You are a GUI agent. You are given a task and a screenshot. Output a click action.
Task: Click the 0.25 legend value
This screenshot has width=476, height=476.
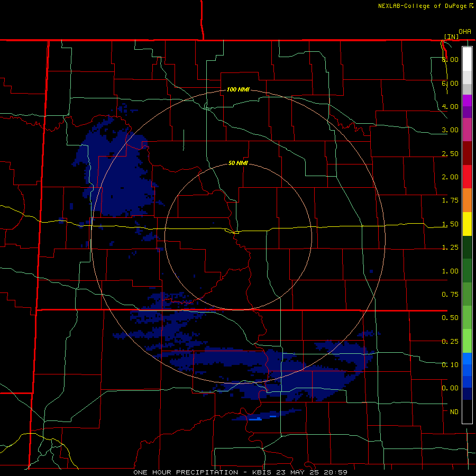coord(450,342)
